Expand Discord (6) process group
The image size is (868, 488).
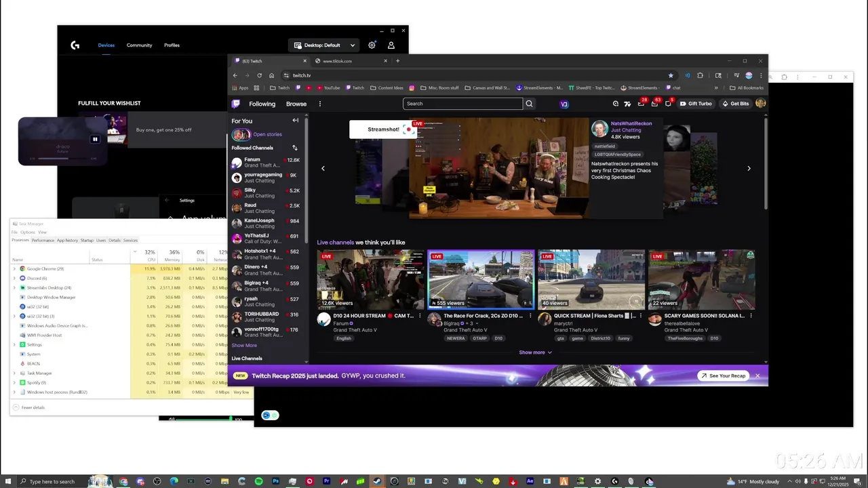(x=14, y=278)
